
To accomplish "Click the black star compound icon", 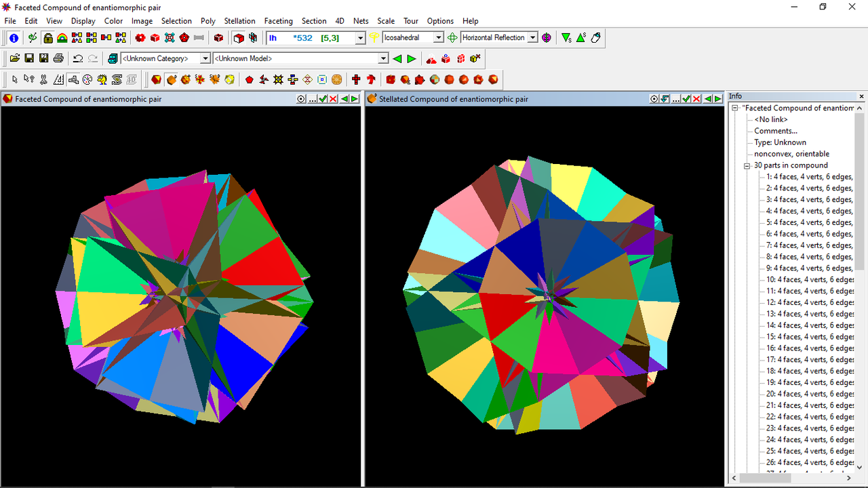I will pyautogui.click(x=278, y=79).
